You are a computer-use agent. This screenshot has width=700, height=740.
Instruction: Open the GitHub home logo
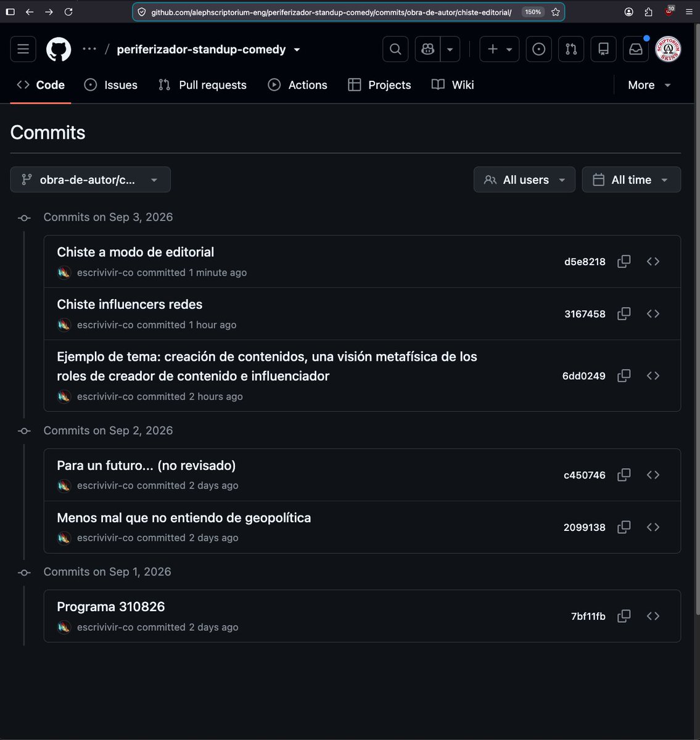59,49
